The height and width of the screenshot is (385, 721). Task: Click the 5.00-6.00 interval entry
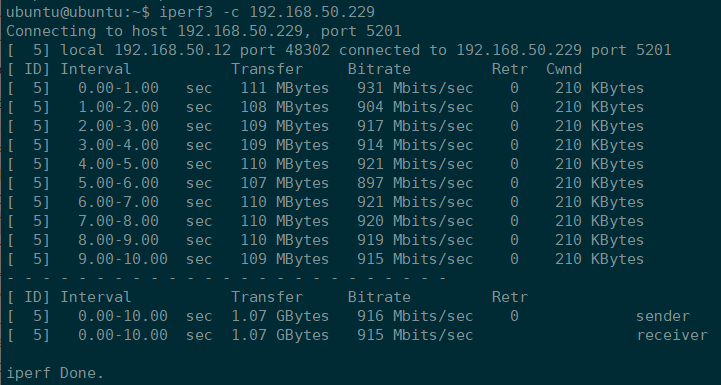click(x=118, y=183)
